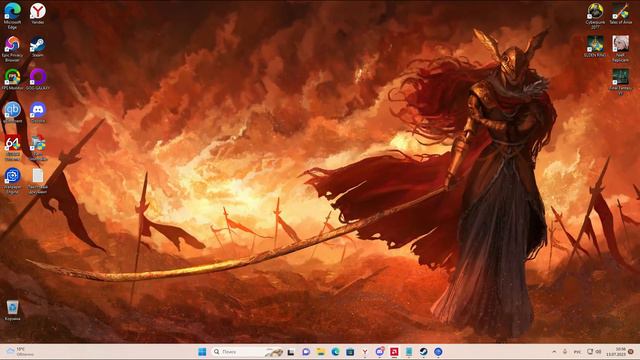Open the Chat app on the taskbar
Viewport: 640px width, 360px height.
[306, 352]
